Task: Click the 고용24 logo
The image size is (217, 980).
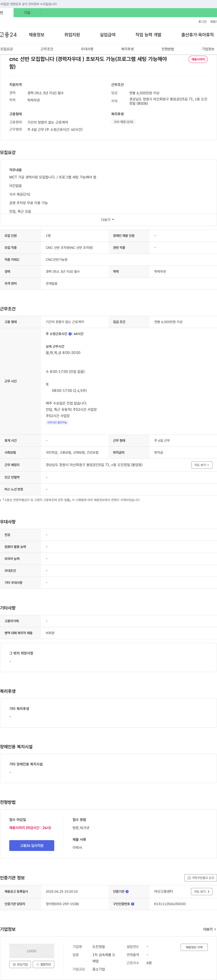Action: pyautogui.click(x=8, y=35)
